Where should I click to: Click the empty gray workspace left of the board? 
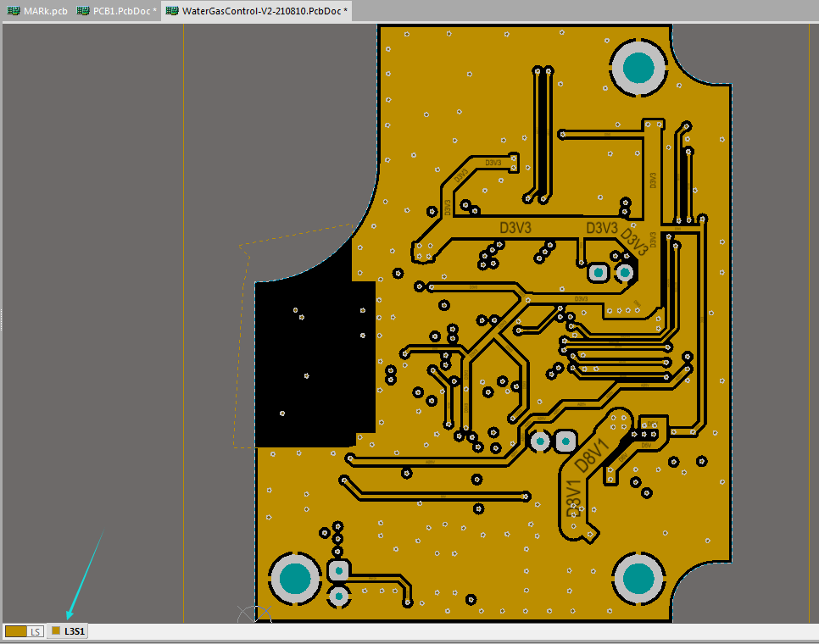click(x=93, y=322)
